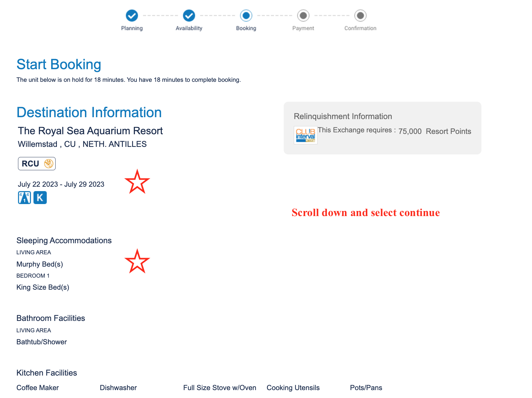
Task: Click the Availability step checkmark icon
Action: (189, 15)
